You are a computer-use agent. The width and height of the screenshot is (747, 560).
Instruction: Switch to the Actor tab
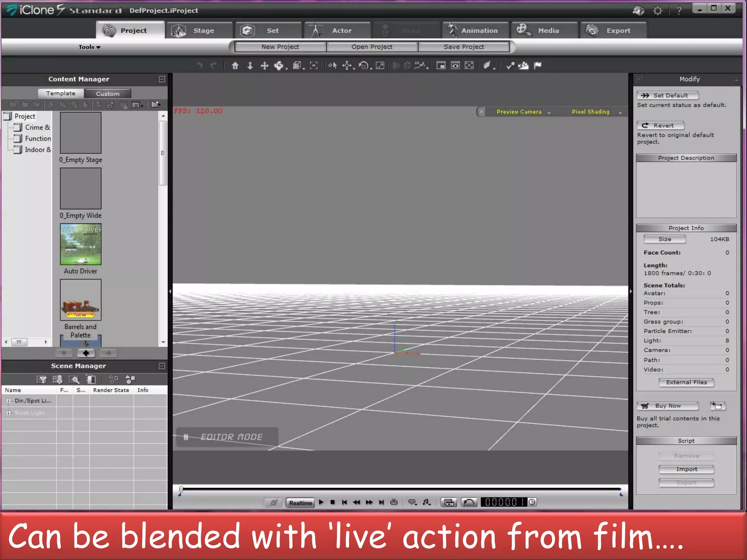[338, 31]
